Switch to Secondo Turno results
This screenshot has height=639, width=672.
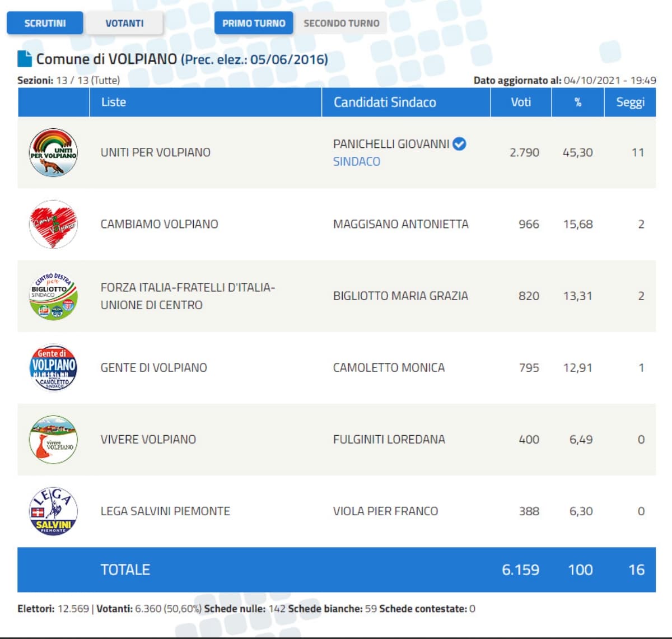(341, 23)
